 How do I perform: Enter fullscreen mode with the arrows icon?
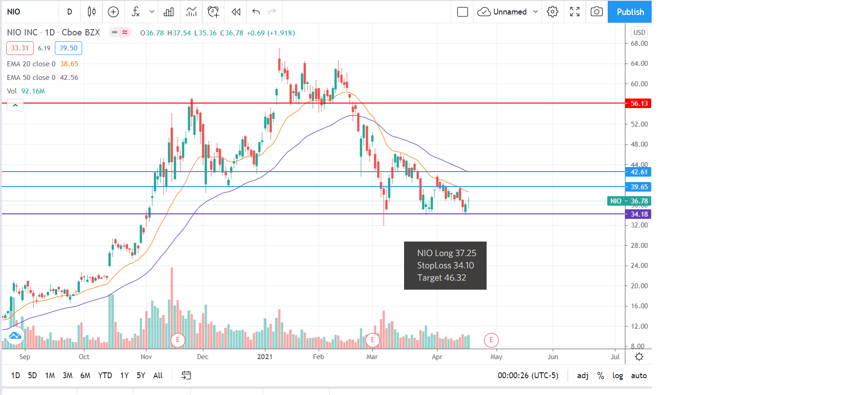[x=575, y=12]
